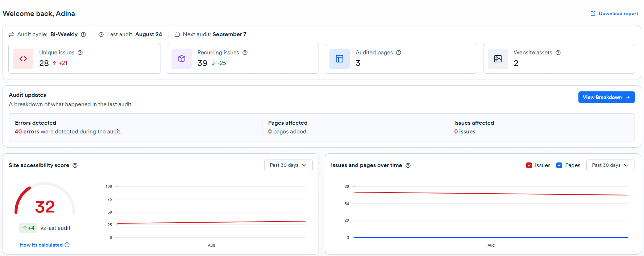Open the Recurring issues help icon
The width and height of the screenshot is (644, 256).
point(245,53)
